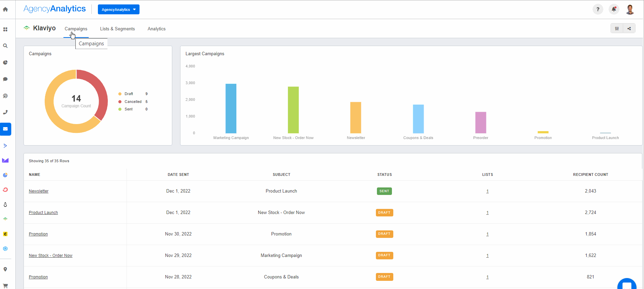Click the share icon button

[x=629, y=29]
